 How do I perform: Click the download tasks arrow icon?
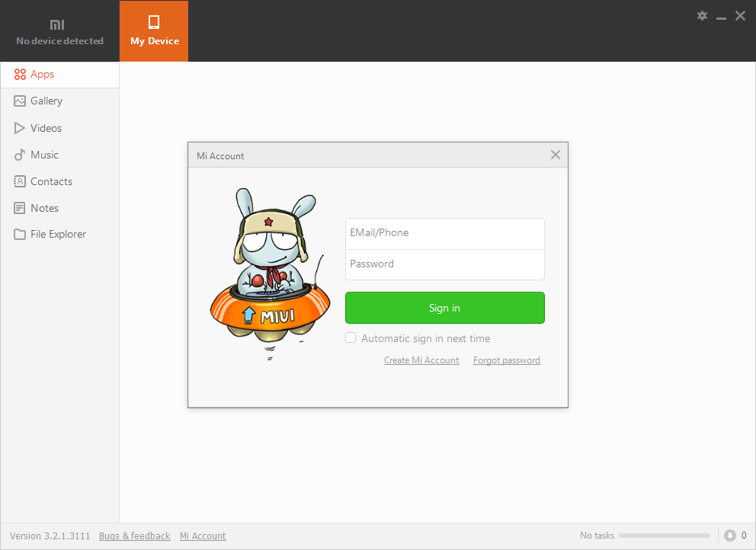(x=729, y=536)
